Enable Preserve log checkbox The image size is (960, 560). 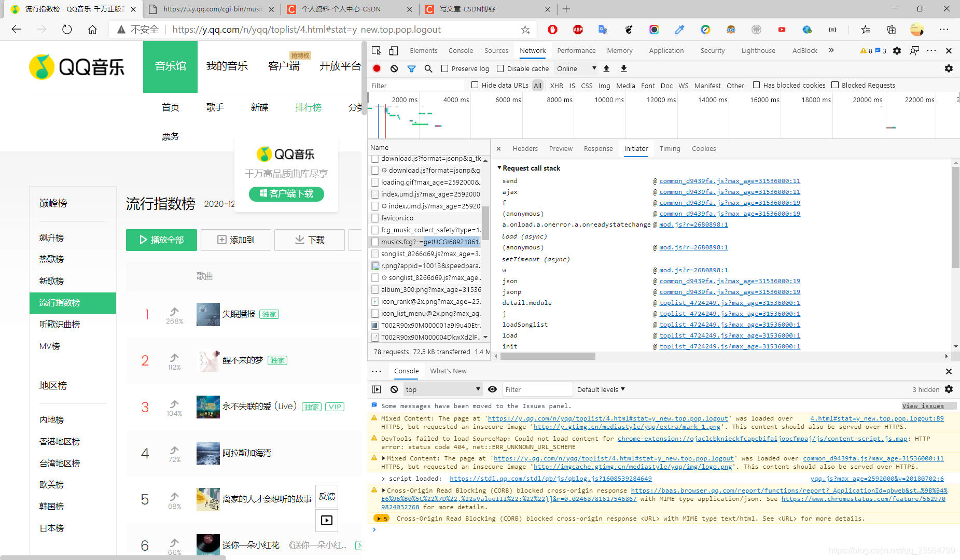pos(444,68)
